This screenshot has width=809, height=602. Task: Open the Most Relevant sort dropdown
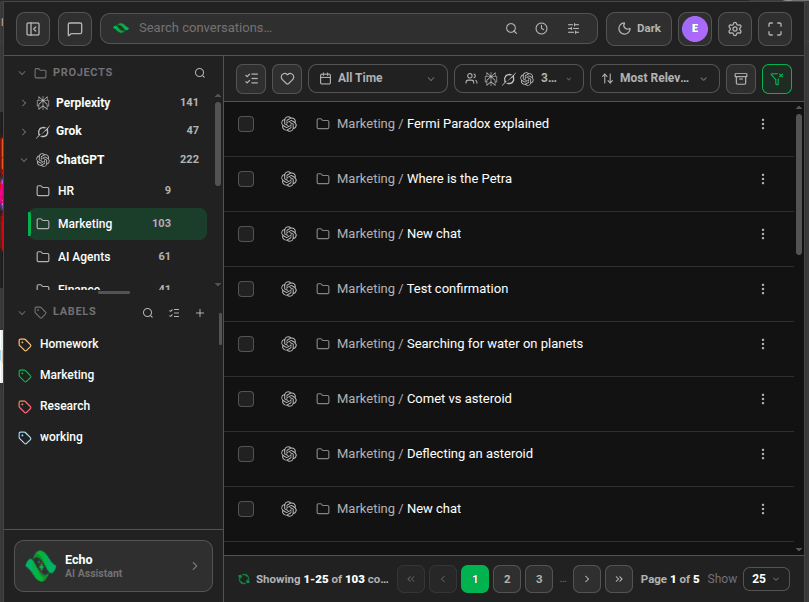(655, 78)
